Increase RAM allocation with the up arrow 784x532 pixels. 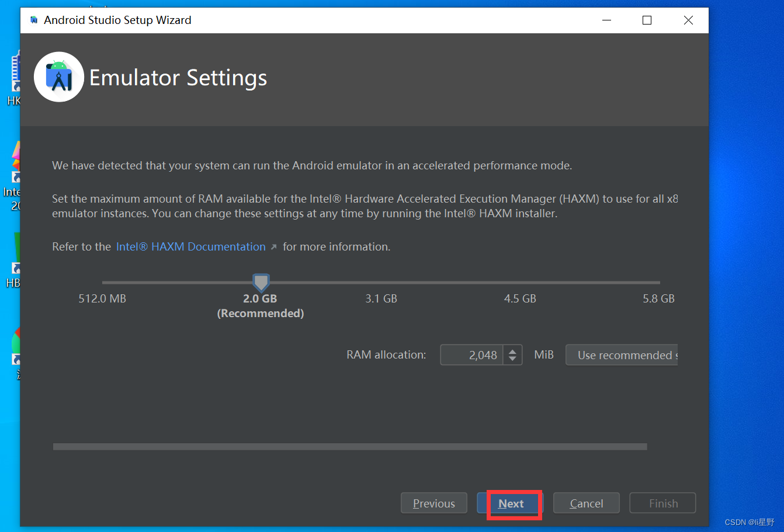[x=512, y=350]
